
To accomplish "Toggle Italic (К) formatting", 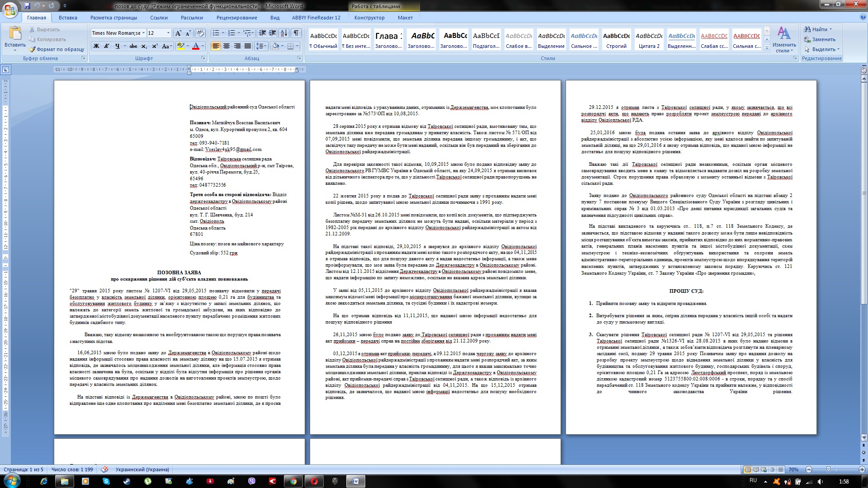I will tap(107, 46).
